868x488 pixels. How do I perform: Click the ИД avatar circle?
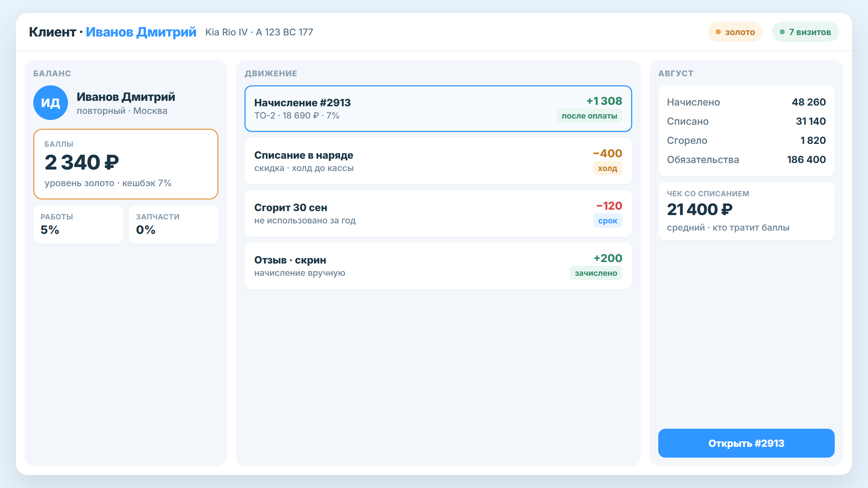pyautogui.click(x=51, y=103)
